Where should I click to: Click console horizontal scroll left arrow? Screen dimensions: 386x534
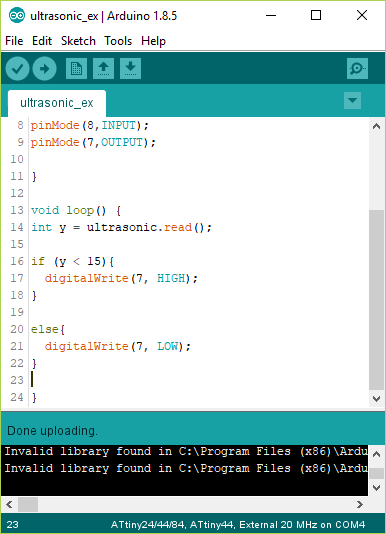point(9,504)
